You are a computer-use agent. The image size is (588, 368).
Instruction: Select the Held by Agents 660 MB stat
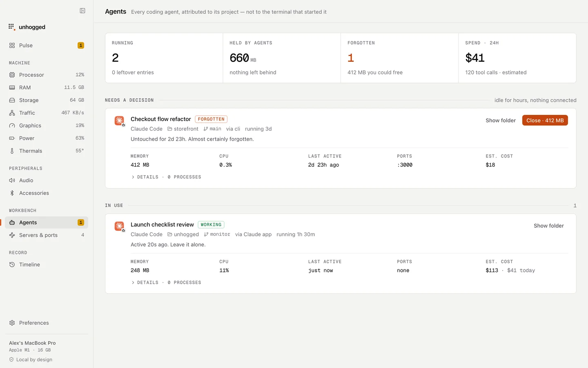tap(282, 58)
